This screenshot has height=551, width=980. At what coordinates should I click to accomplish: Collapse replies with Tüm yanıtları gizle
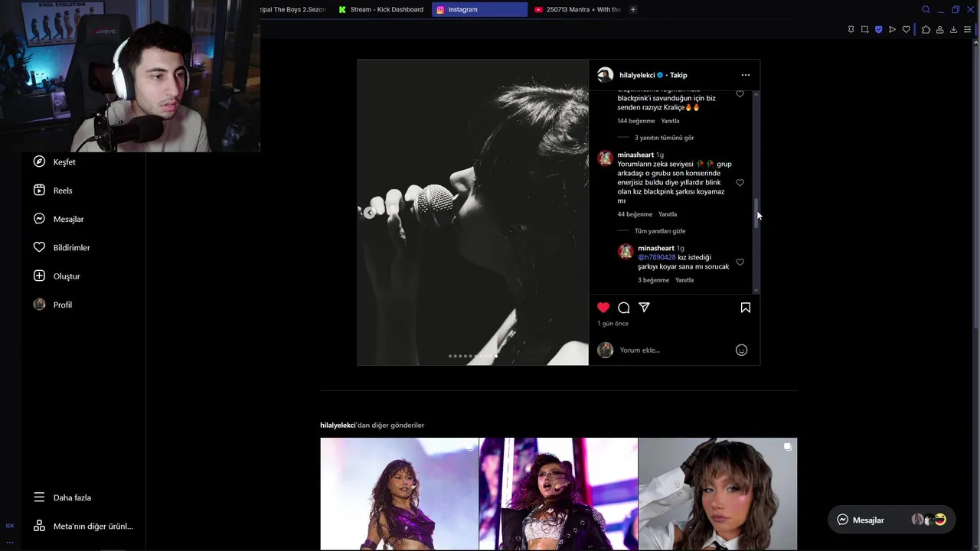[x=660, y=231]
